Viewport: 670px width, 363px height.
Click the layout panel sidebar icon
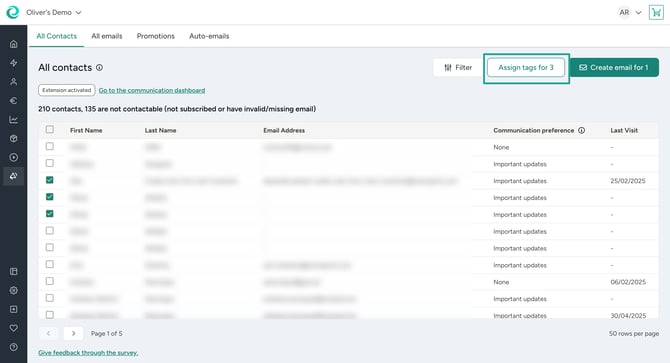coord(14,272)
